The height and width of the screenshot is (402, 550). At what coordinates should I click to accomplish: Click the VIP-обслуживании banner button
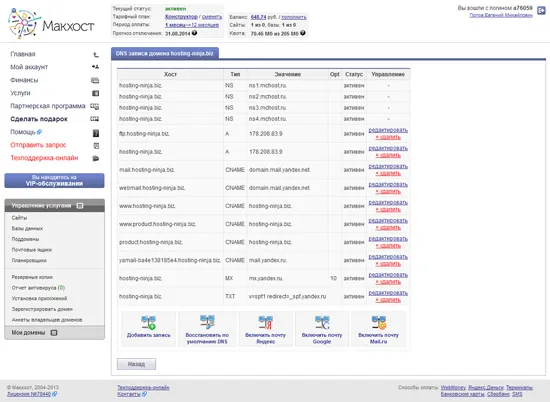(x=54, y=180)
